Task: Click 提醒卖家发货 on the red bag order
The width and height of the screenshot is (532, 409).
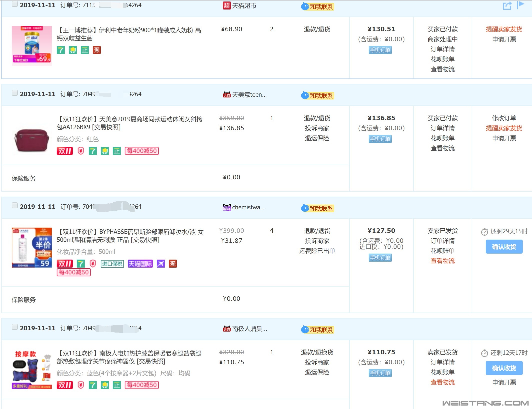Action: coord(504,128)
